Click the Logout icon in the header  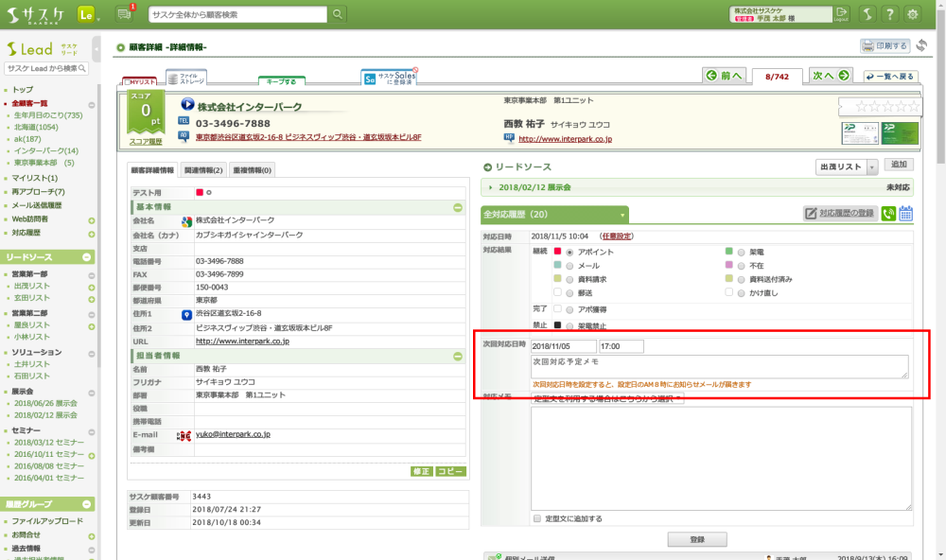842,13
